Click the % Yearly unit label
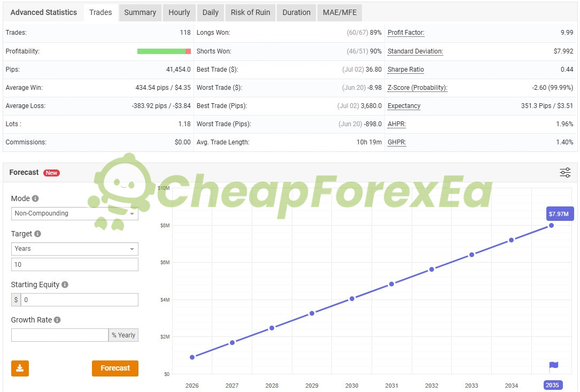Viewport: 580px width, 392px height. pyautogui.click(x=123, y=335)
